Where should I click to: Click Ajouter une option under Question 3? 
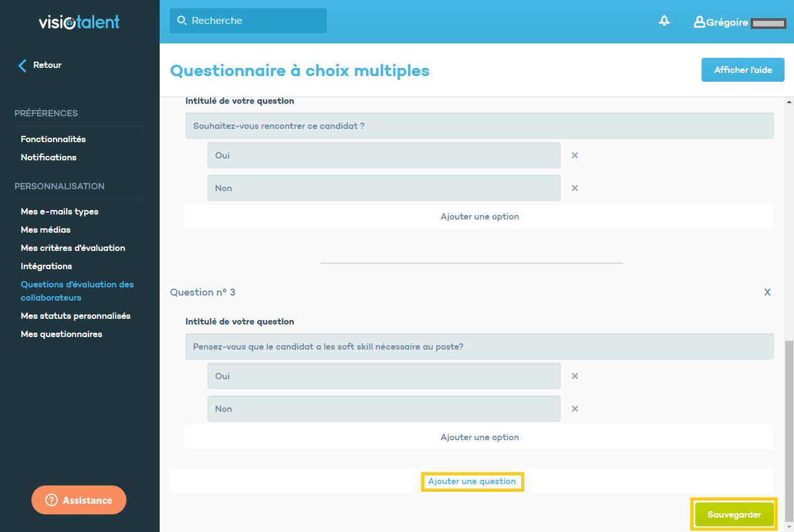click(x=479, y=437)
